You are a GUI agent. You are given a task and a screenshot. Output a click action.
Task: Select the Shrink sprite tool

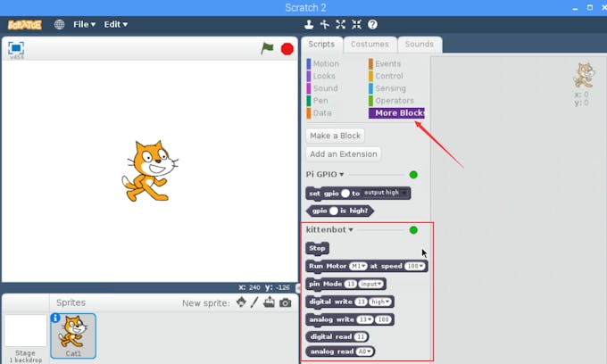pos(356,24)
